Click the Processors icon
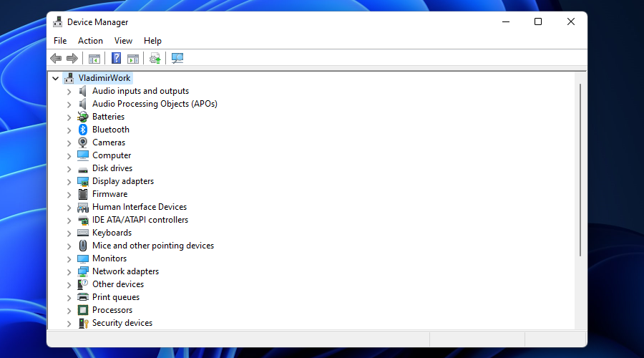This screenshot has height=358, width=644. (83, 310)
